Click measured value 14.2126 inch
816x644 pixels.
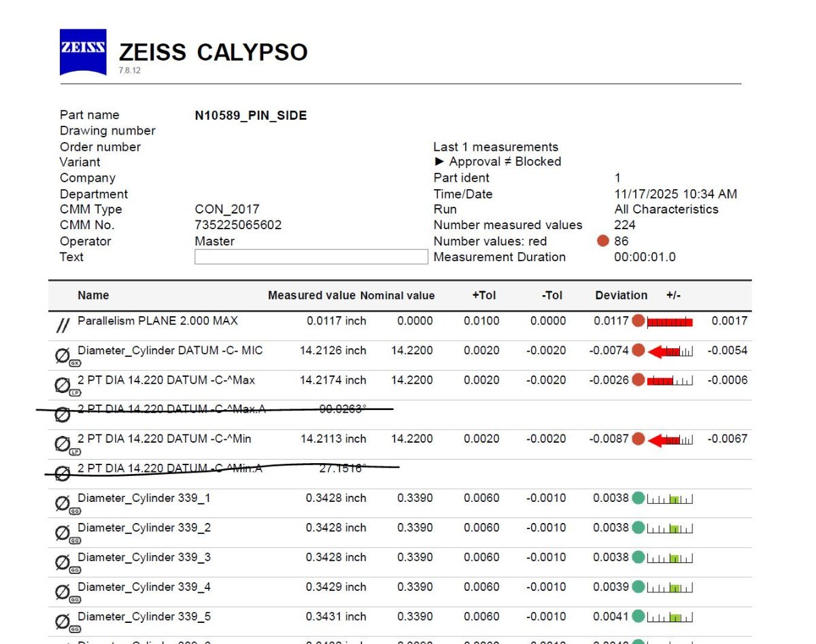tap(333, 351)
